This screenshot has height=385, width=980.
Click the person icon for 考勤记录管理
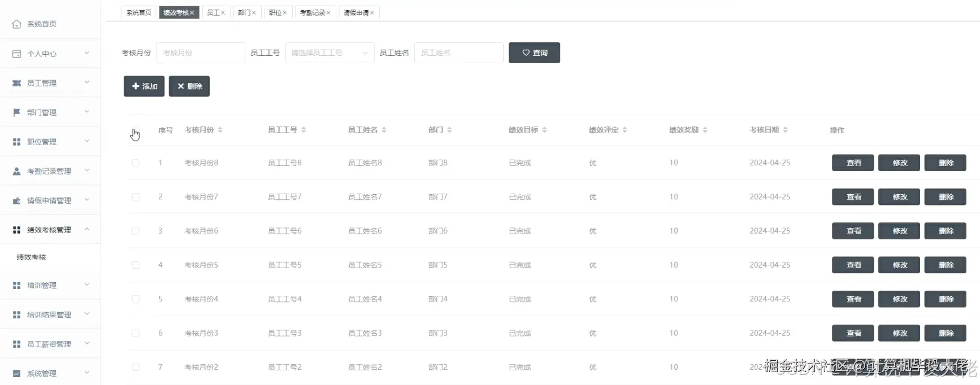[x=16, y=171]
